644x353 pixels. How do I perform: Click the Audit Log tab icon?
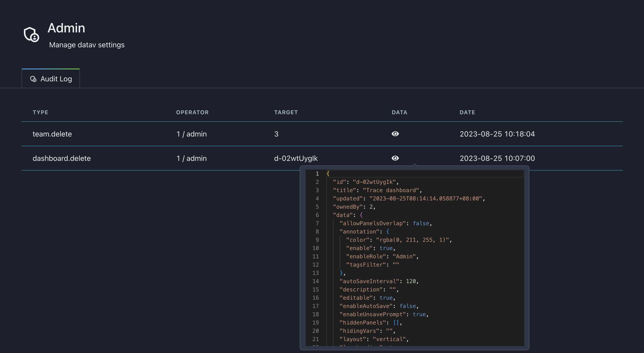pyautogui.click(x=33, y=79)
